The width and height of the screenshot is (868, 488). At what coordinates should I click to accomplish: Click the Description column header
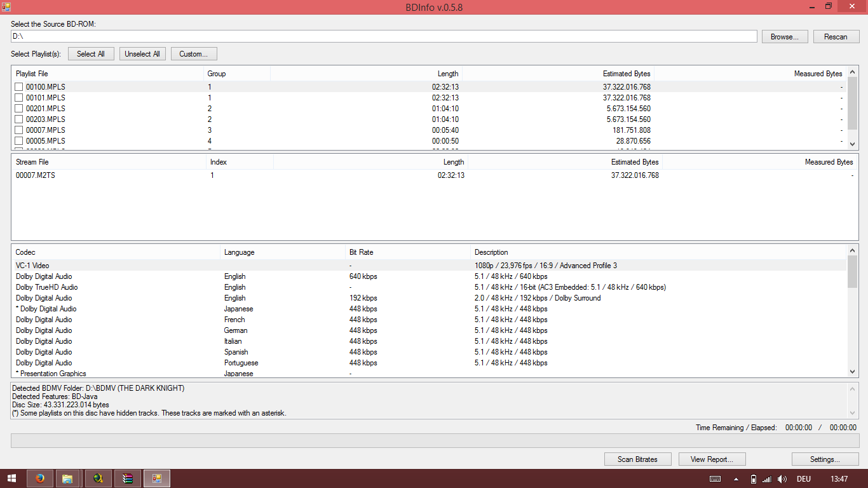click(659, 252)
